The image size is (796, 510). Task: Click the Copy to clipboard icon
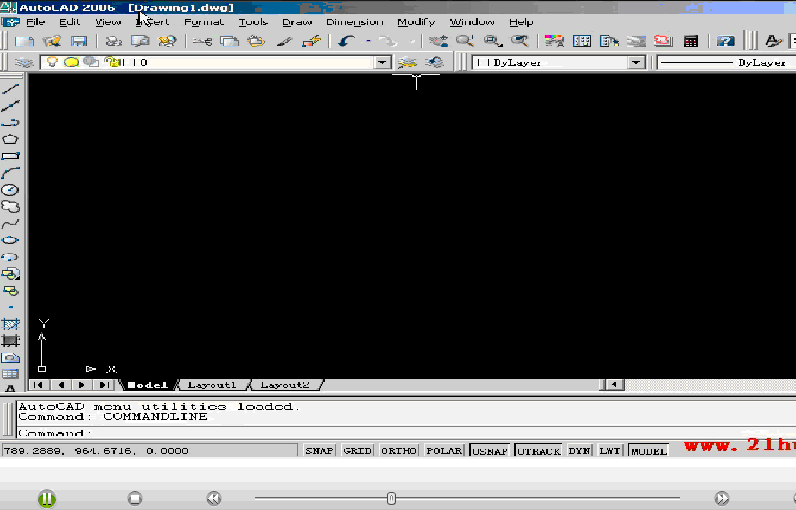(229, 42)
